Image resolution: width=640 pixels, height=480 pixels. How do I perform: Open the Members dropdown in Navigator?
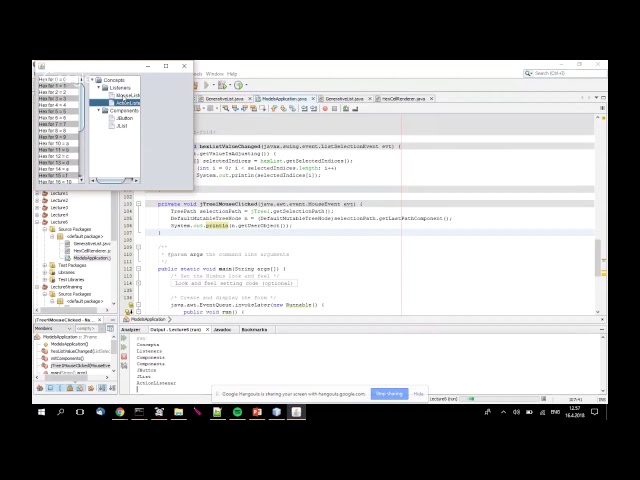pos(53,329)
